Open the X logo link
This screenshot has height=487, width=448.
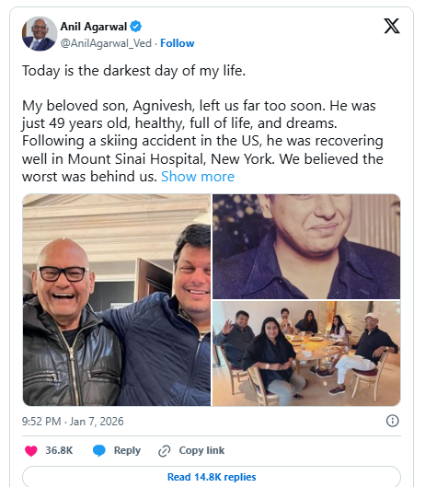click(x=392, y=26)
